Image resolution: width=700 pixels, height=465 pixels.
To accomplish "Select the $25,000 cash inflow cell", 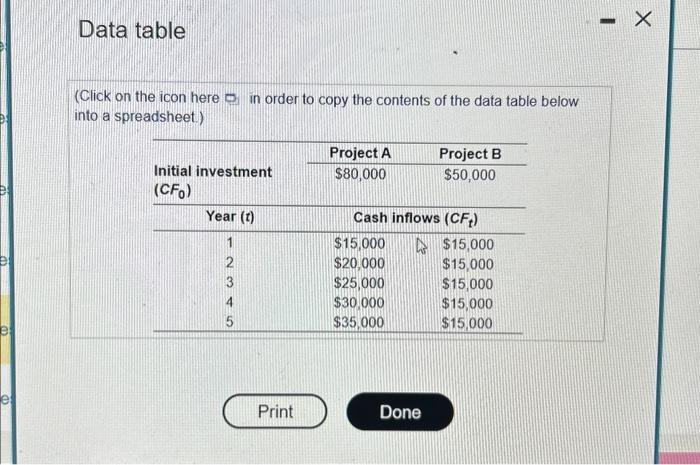I will click(359, 283).
